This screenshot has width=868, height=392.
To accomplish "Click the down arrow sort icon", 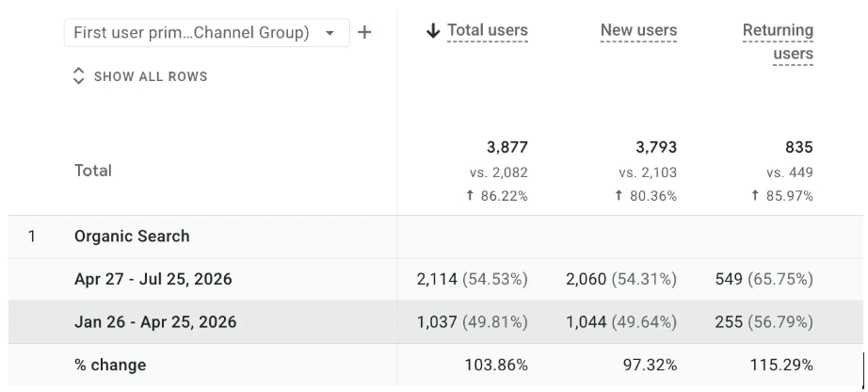I will point(433,31).
